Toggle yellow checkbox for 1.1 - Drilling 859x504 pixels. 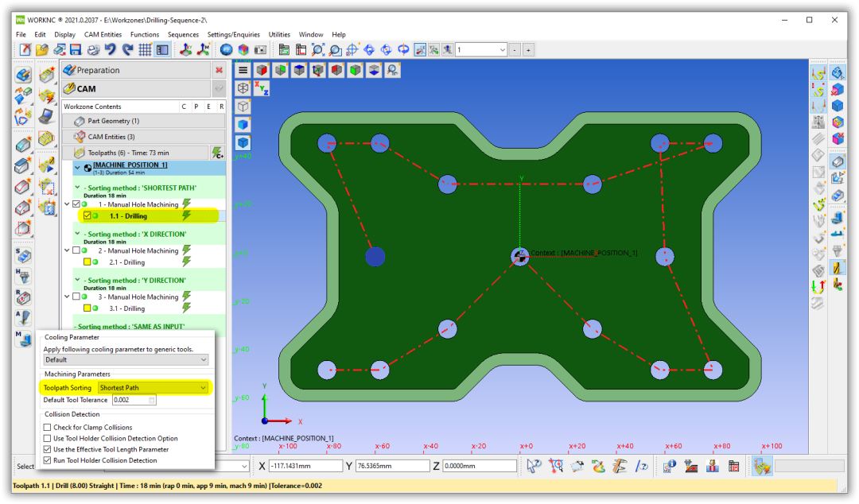coord(87,216)
